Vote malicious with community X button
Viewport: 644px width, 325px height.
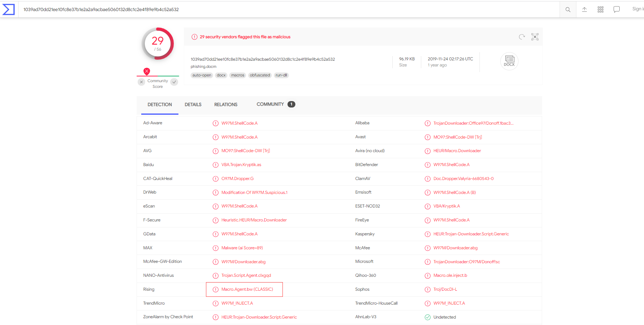[x=142, y=82]
